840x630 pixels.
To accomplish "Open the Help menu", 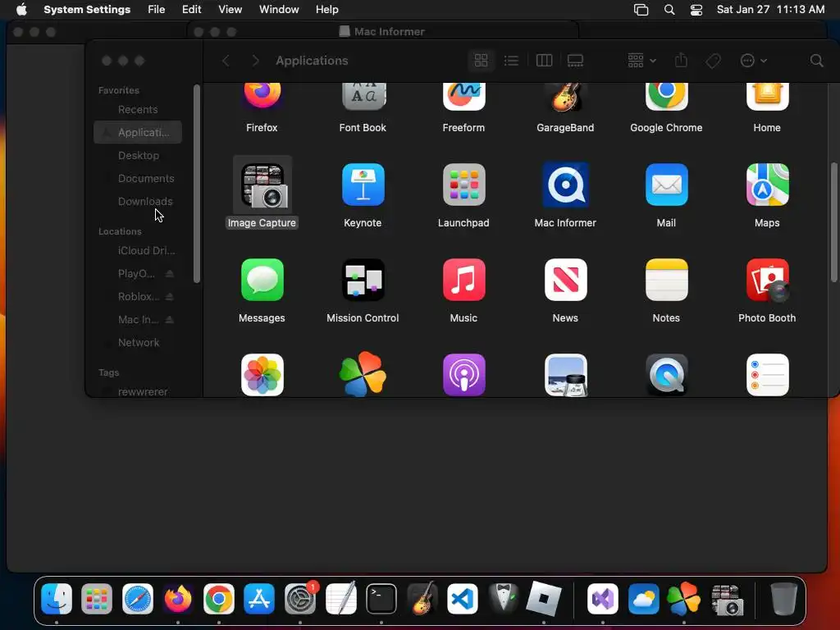I will point(326,9).
